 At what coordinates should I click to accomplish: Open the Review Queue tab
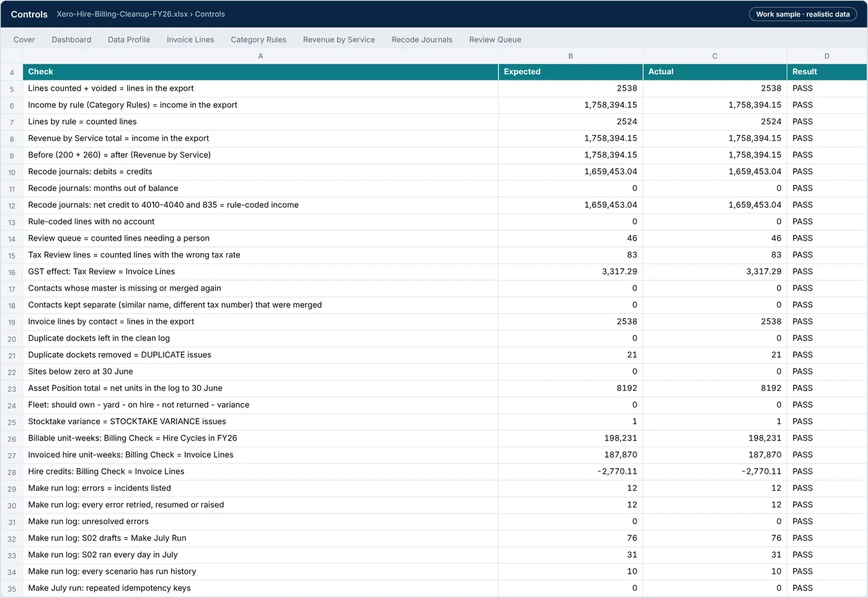click(x=495, y=40)
